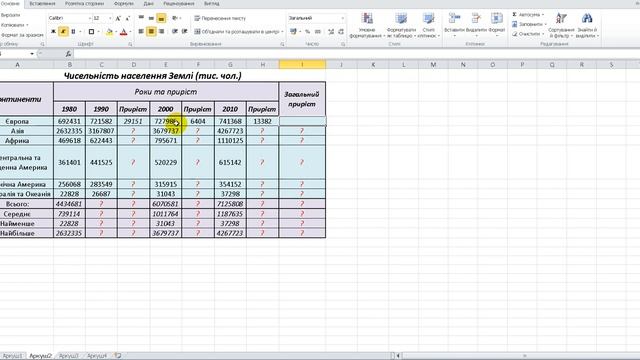Click the decrease decimal icon

[x=341, y=31]
